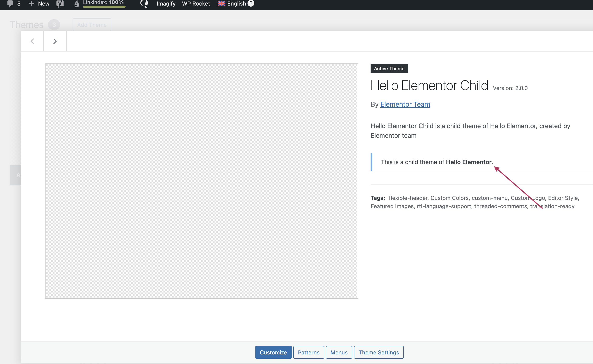Screen dimensions: 593x364
Task: Click the Hello Elementor Child theme title
Action: 429,85
